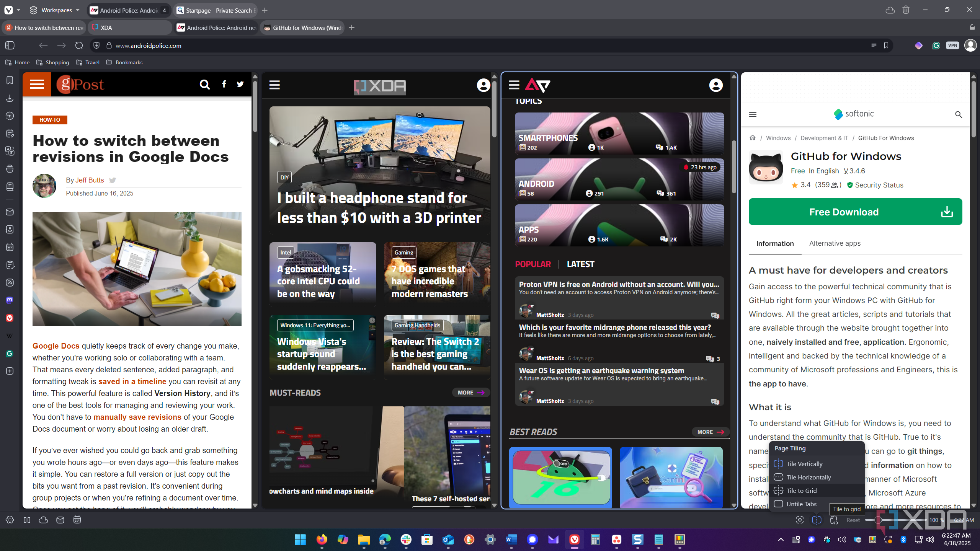Open the capture page camera icon
This screenshot has width=980, height=551.
click(x=800, y=520)
